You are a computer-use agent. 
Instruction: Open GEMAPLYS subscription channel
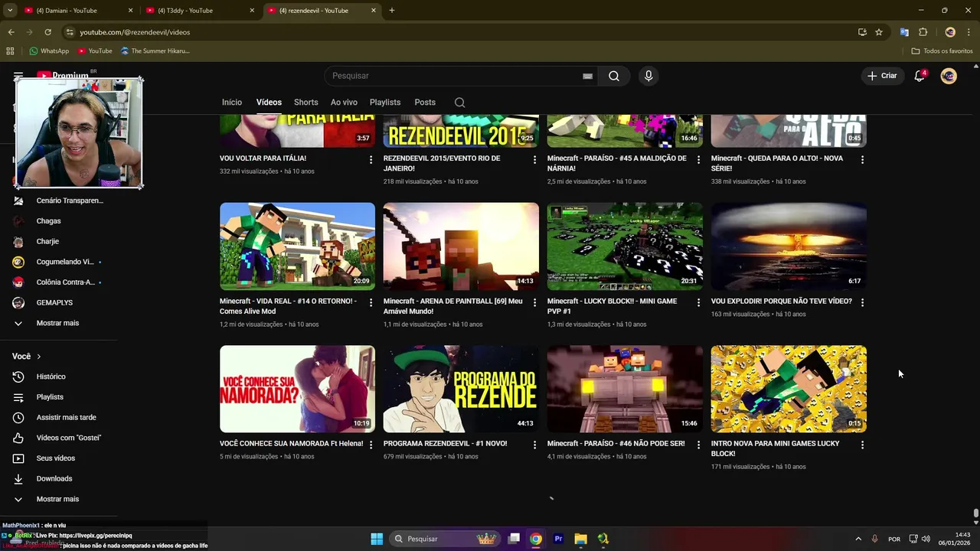(54, 303)
